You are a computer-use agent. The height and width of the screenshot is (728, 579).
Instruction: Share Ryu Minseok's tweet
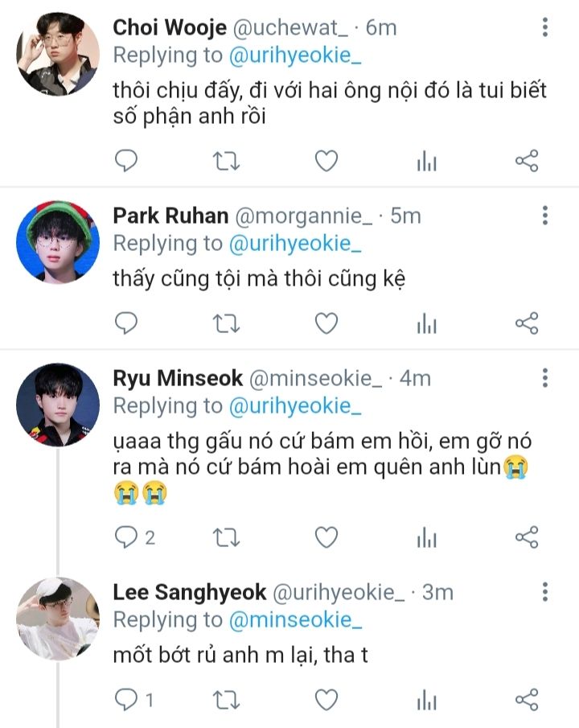pos(526,537)
